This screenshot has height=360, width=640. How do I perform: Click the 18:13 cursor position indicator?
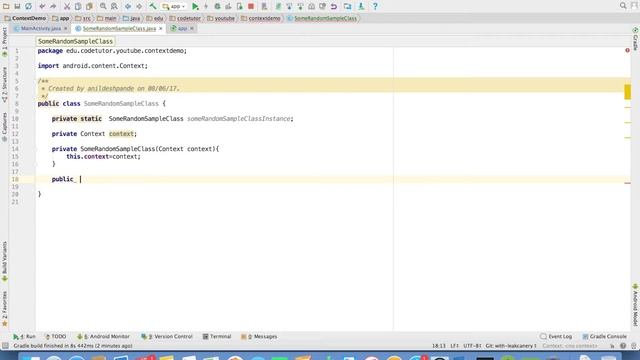(439, 346)
